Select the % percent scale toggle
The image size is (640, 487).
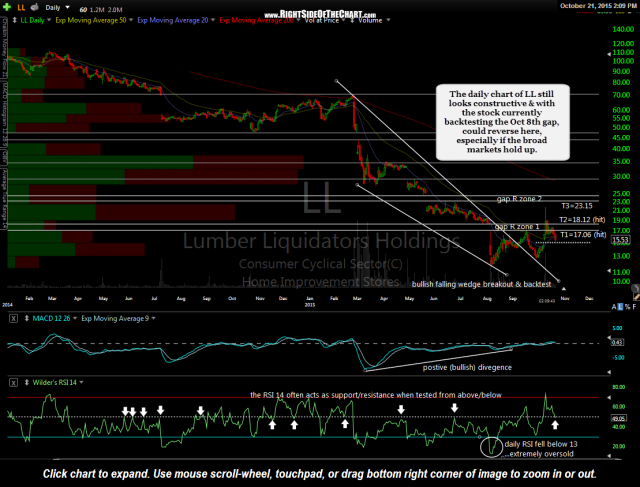tap(627, 307)
